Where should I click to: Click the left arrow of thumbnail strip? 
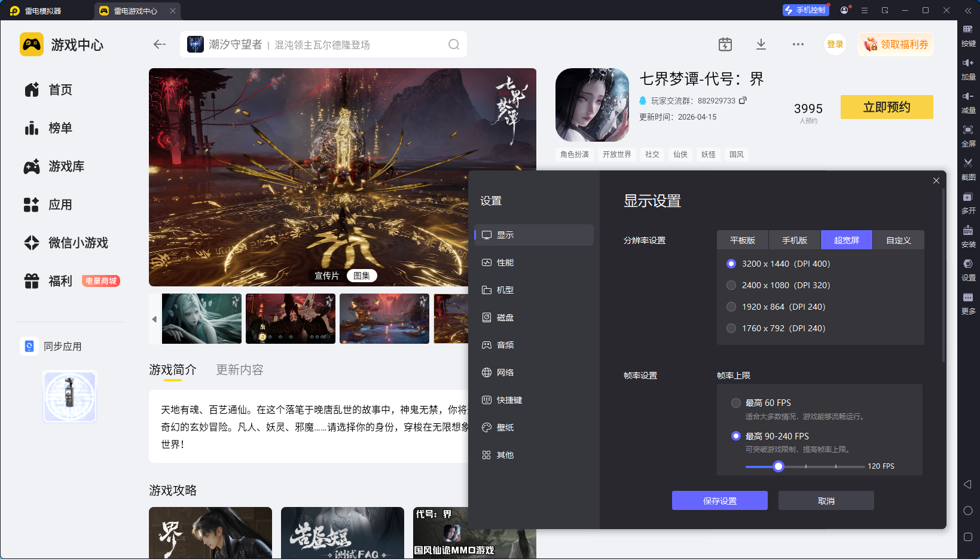pos(154,319)
